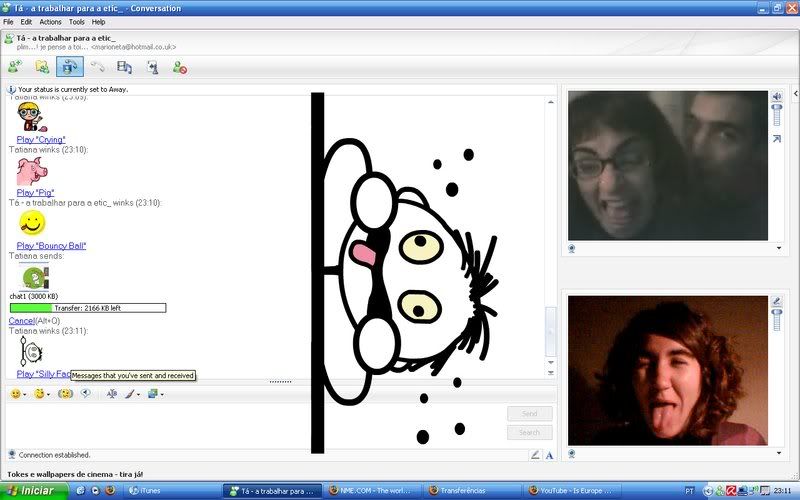800x500 pixels.
Task: Open emoticon dropdown arrow next to smiley
Action: point(24,394)
